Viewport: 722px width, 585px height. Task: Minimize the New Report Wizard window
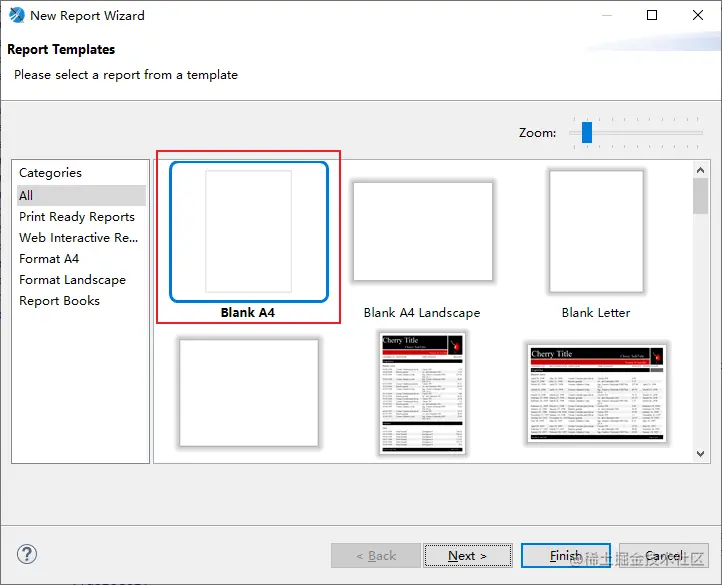coord(607,15)
